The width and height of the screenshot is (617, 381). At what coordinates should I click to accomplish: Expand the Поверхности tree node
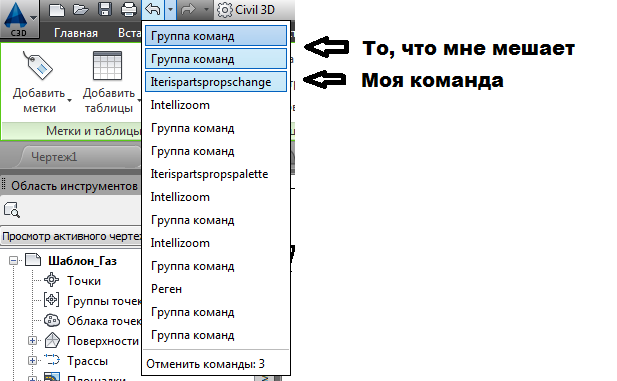[33, 340]
